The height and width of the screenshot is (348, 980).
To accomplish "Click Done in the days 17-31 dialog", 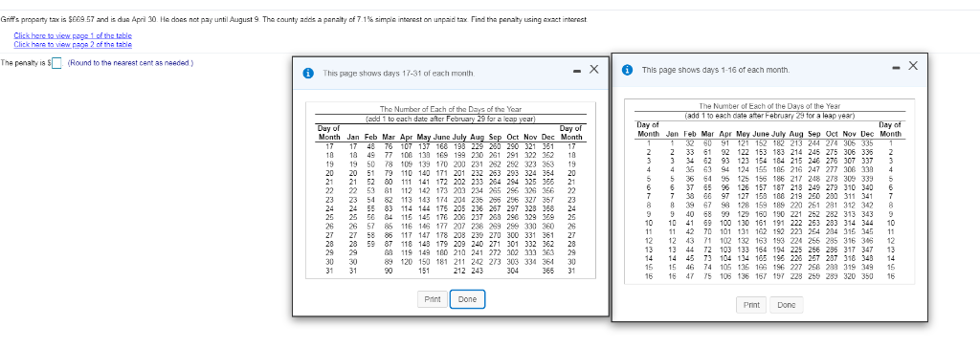I will coord(467,299).
